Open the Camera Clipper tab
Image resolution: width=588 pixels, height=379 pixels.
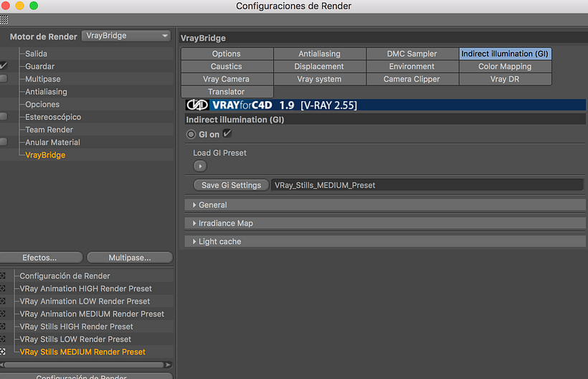(412, 79)
